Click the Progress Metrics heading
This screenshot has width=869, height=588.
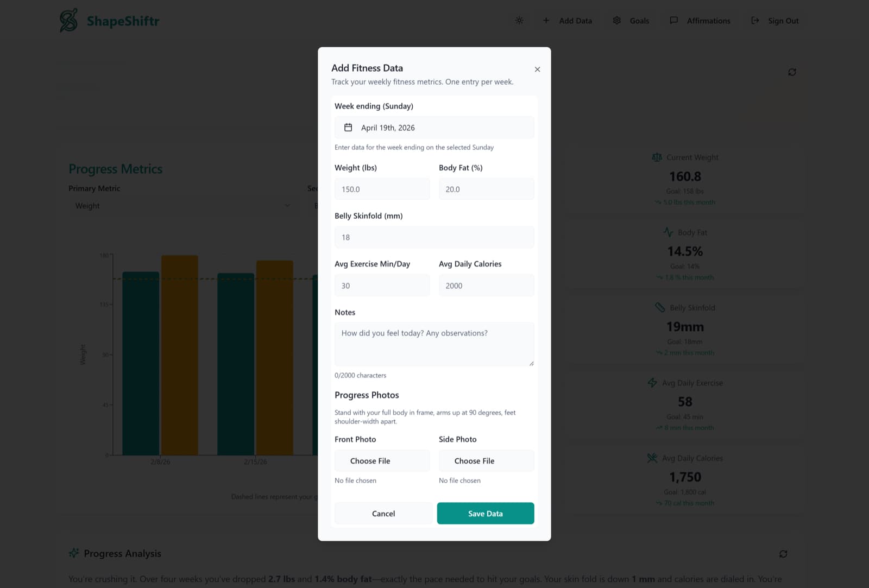click(116, 169)
